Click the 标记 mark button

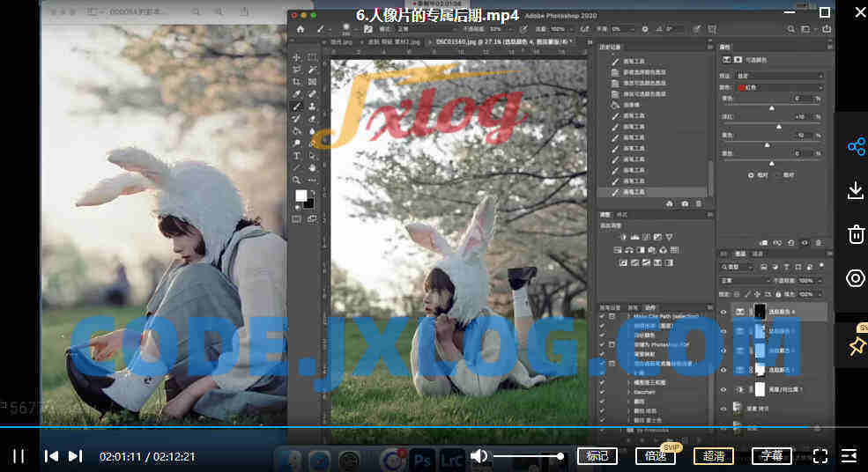coord(597,455)
